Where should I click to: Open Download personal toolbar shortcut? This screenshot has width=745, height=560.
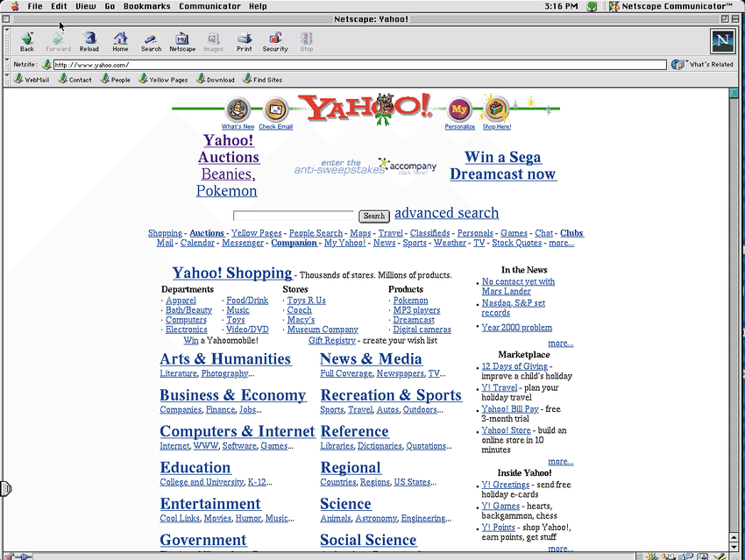[x=216, y=80]
